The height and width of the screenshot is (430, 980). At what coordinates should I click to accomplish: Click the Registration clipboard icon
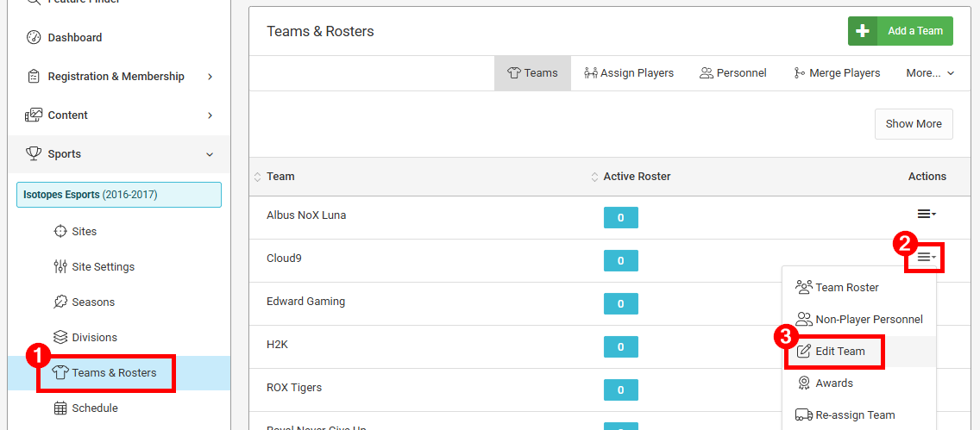coord(33,76)
